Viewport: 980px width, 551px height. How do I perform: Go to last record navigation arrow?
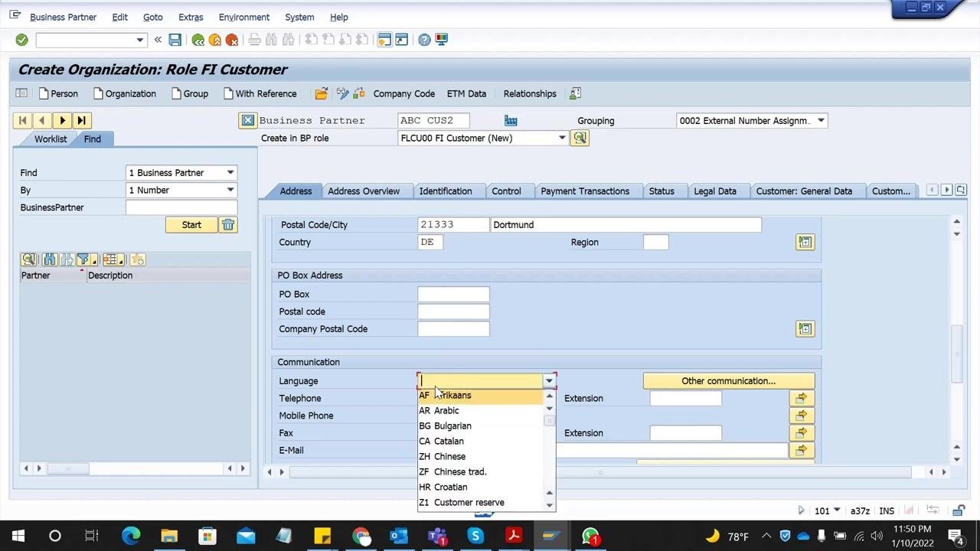tap(82, 120)
